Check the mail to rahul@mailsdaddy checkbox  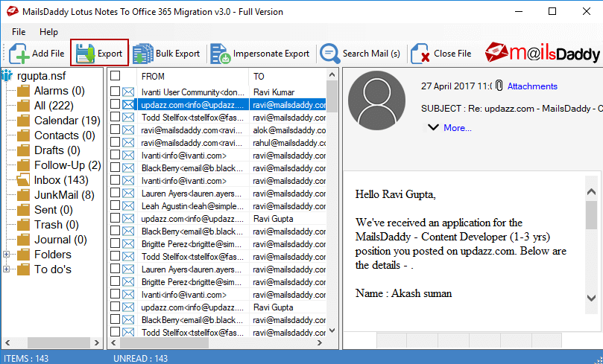[115, 142]
